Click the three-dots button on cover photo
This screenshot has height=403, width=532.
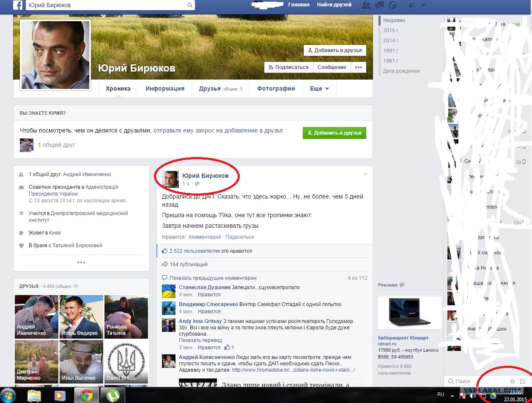(x=359, y=67)
